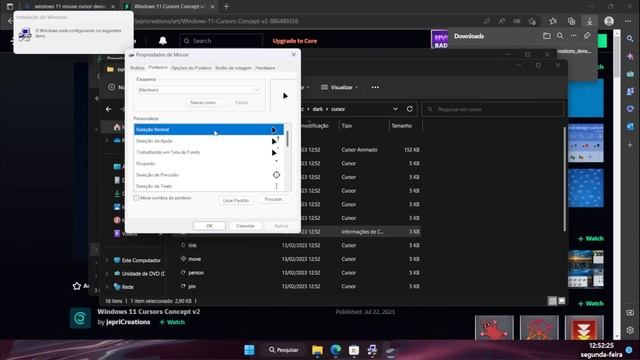The height and width of the screenshot is (360, 640).
Task: Select Seleção da Ajuda pointer row
Action: (209, 141)
